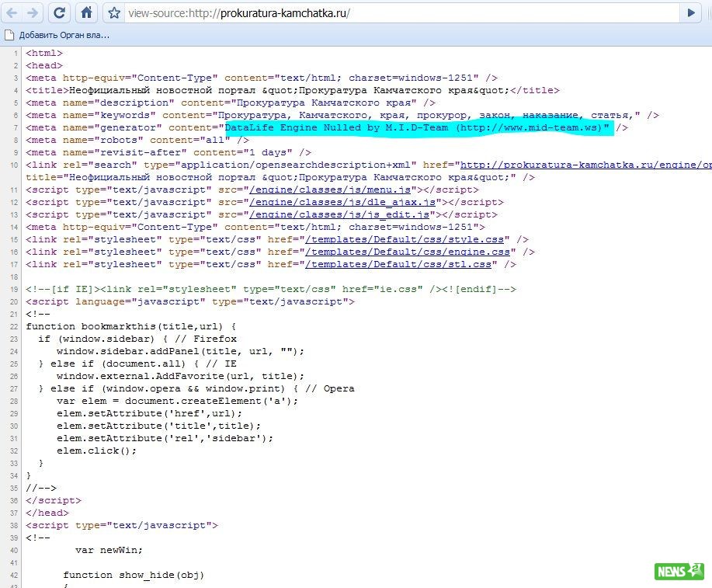
Task: Bookmark this page with the star icon
Action: click(x=114, y=12)
